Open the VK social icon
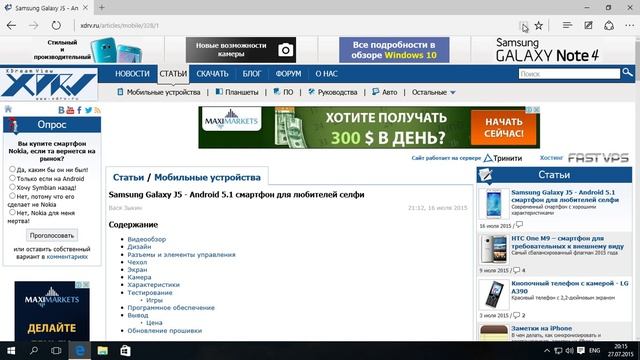This screenshot has height=360, width=640. 61,110
